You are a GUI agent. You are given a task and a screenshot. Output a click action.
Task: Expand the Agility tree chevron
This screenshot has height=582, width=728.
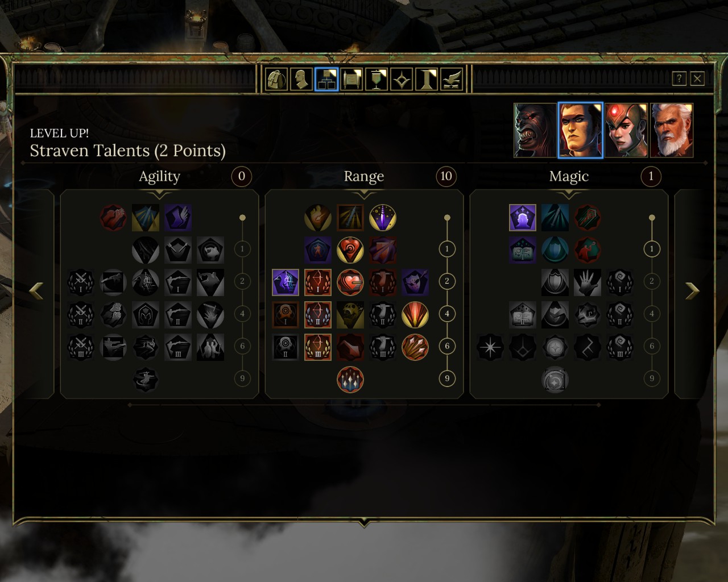(159, 195)
